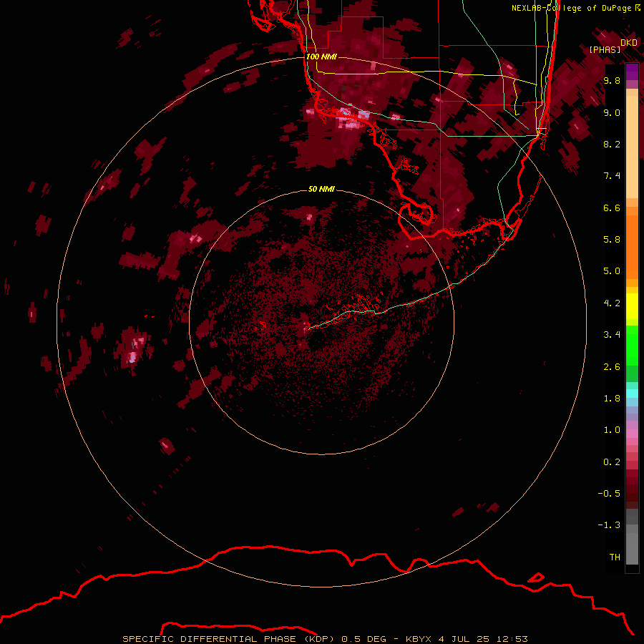Click the bright green segment of color bar

click(632, 346)
